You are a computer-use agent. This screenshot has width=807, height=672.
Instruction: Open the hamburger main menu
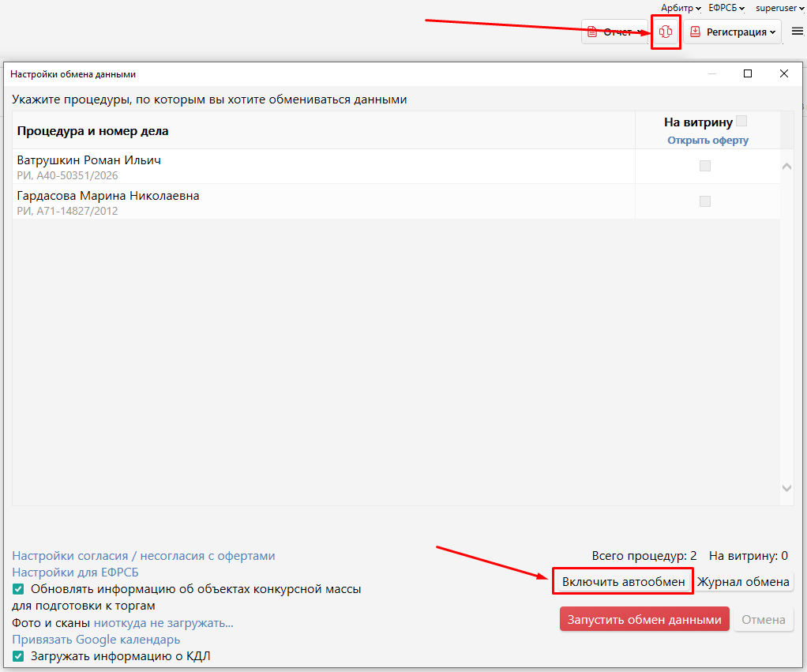pos(798,32)
